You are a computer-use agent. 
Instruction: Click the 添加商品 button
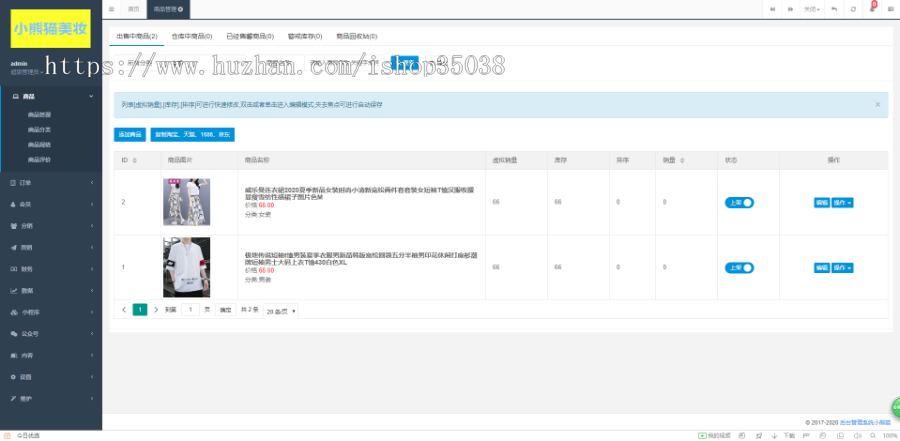point(130,134)
